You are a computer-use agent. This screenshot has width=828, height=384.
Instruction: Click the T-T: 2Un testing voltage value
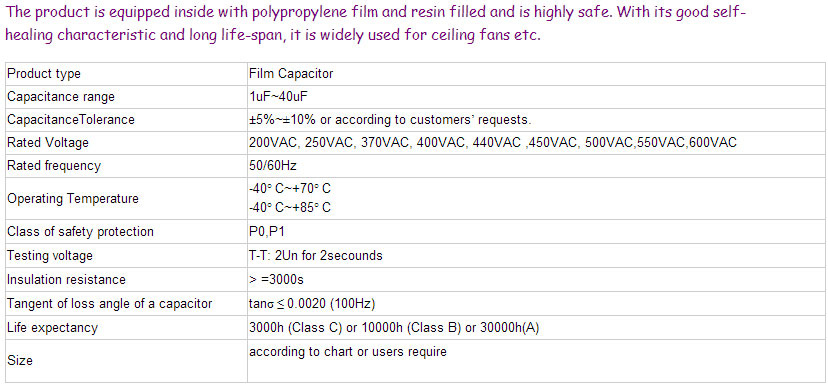[x=316, y=256]
